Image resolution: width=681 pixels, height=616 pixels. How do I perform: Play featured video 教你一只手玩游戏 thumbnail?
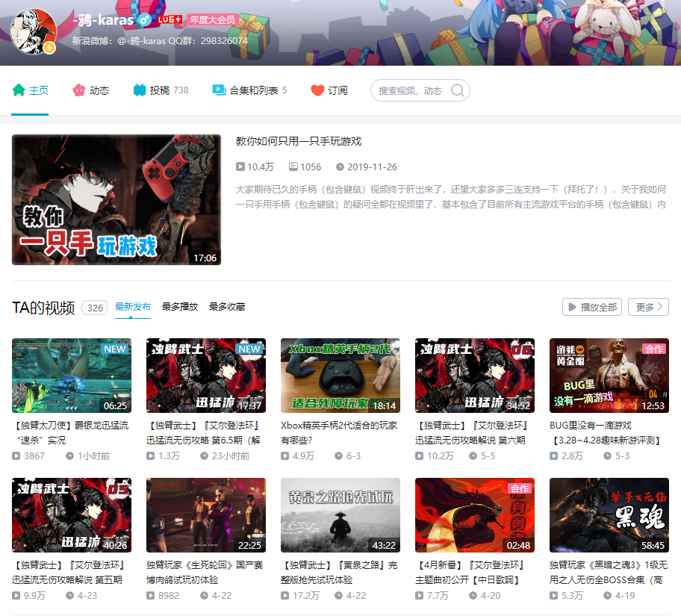116,199
